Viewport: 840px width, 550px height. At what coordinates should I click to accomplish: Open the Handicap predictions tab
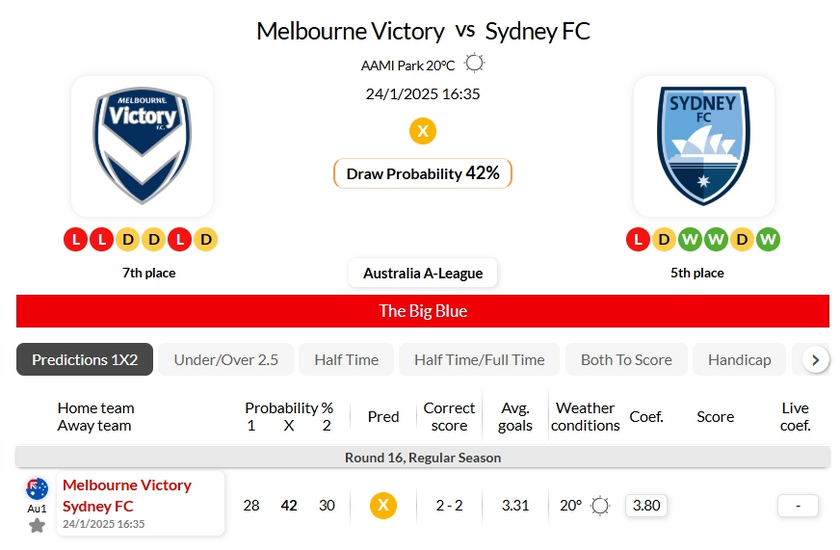point(739,360)
